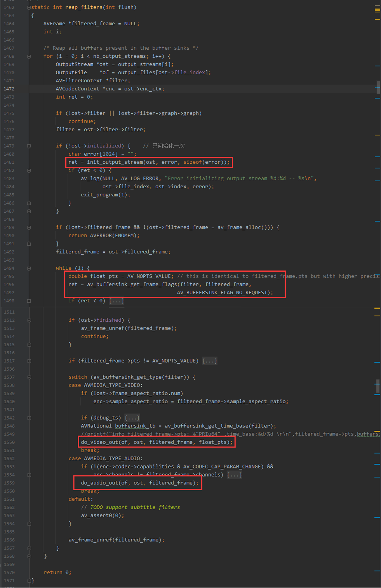
Task: Expand the fold marker at line 1554
Action: pyautogui.click(x=29, y=475)
